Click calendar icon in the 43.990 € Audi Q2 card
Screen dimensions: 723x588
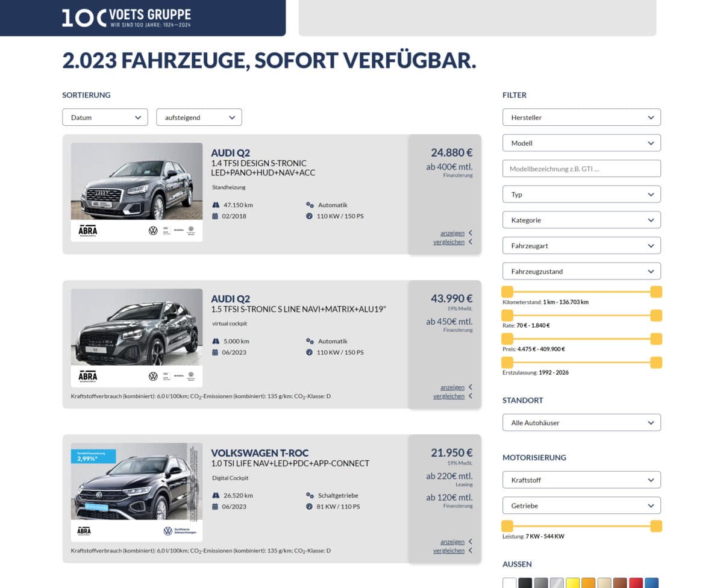215,352
